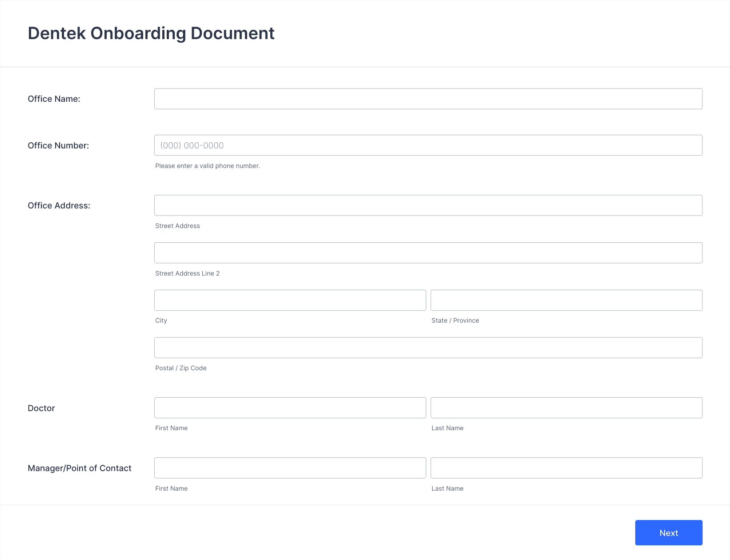Select the Street Address Line 2 input box
Image resolution: width=730 pixels, height=560 pixels.
point(428,253)
